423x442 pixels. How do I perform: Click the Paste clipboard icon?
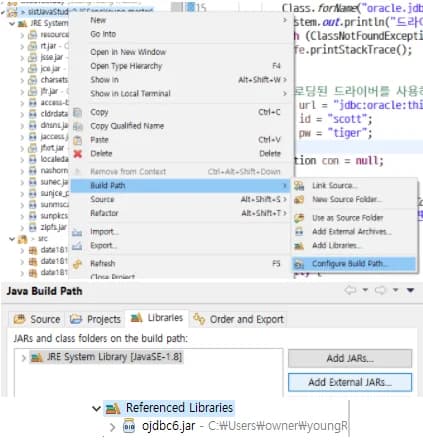tap(77, 140)
